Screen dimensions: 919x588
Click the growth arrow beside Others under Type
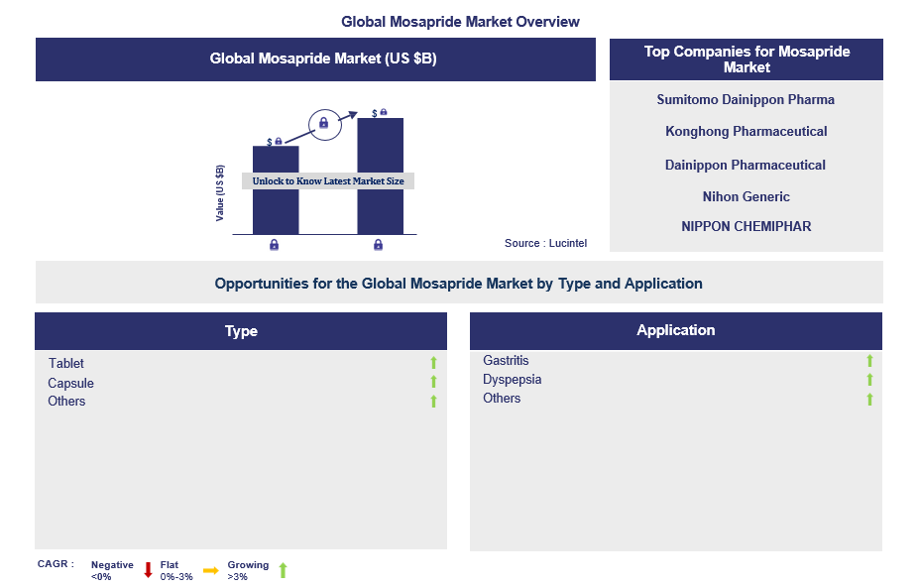click(433, 401)
